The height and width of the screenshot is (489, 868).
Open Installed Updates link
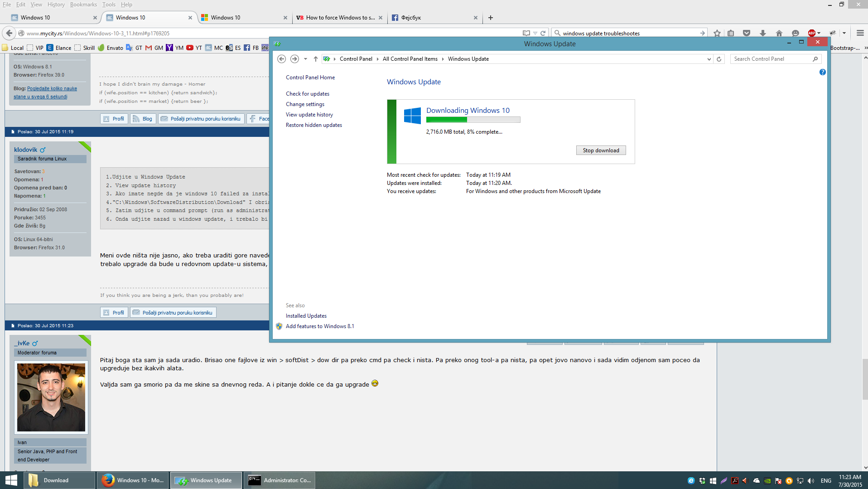pos(306,316)
